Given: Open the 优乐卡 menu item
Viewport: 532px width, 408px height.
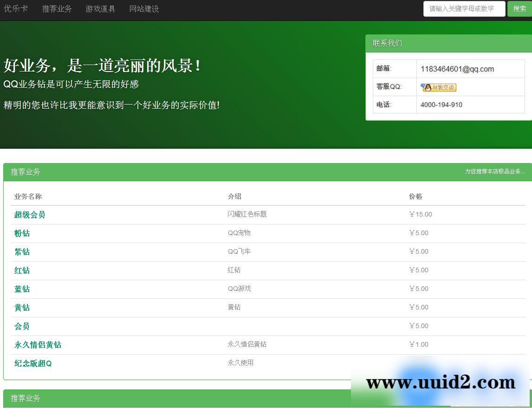Looking at the screenshot, I should point(16,9).
